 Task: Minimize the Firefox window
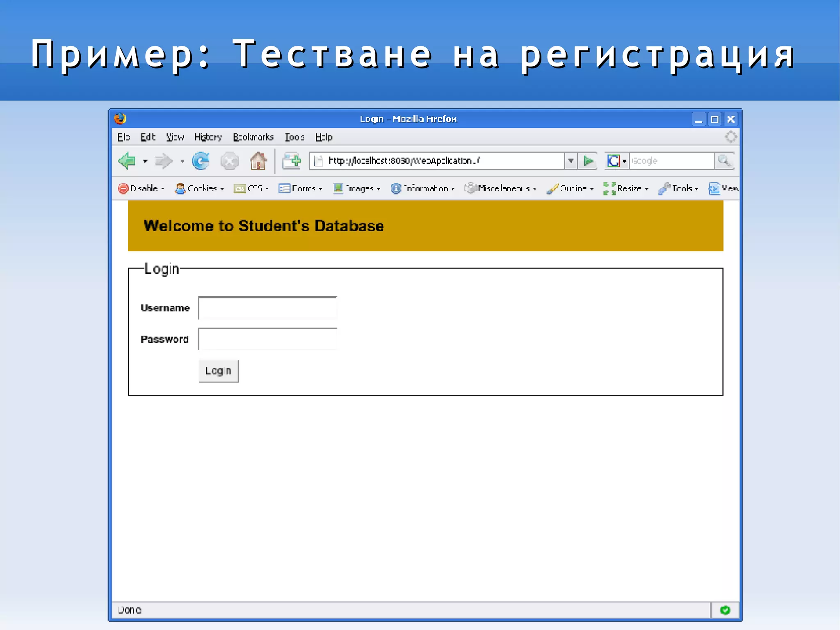click(698, 119)
